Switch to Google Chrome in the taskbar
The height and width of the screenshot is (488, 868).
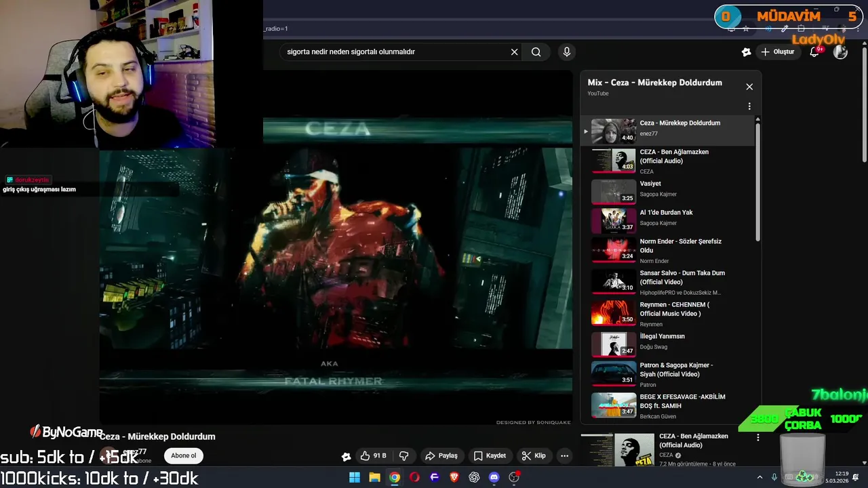(x=394, y=477)
